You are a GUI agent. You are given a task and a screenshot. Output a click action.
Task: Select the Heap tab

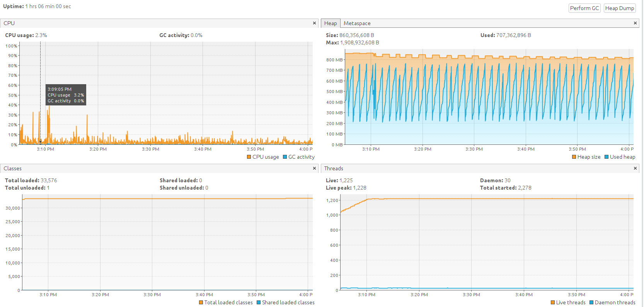[331, 23]
